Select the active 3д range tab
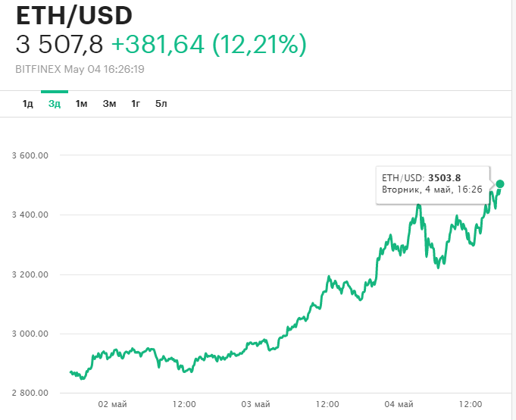This screenshot has width=516, height=420. pos(55,104)
